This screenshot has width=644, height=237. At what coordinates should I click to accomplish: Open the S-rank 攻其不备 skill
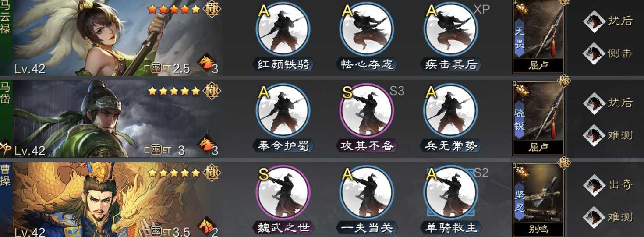coord(367,110)
